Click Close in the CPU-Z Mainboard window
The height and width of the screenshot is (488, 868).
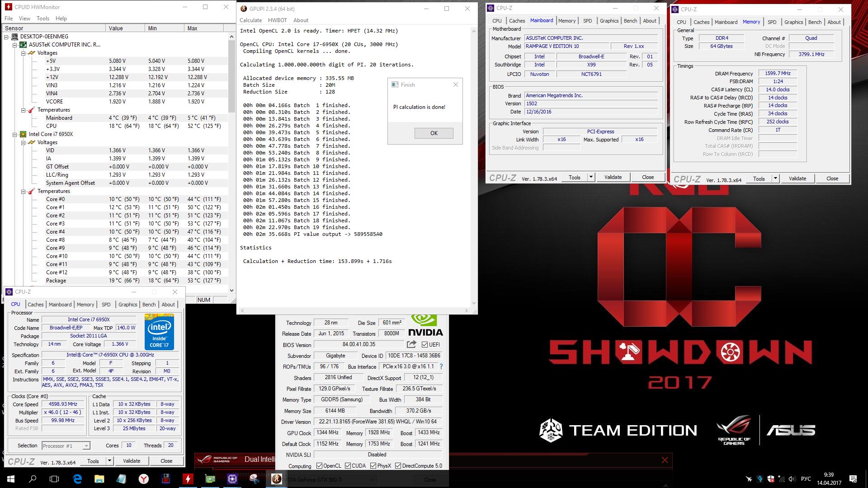(648, 177)
